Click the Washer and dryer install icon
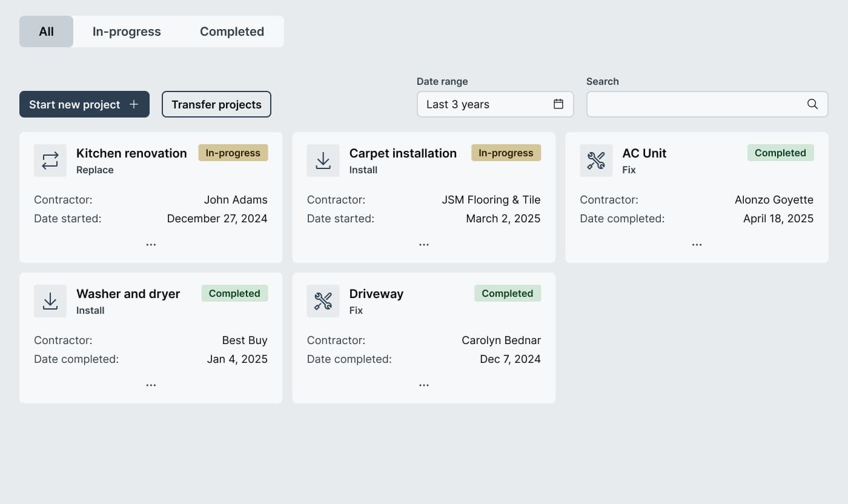This screenshot has height=504, width=848. [x=50, y=301]
